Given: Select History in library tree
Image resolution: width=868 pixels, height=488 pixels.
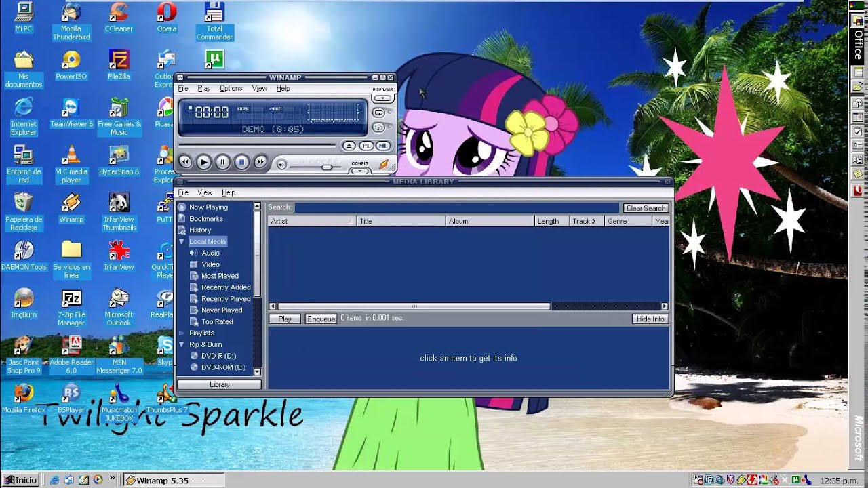Looking at the screenshot, I should (200, 230).
